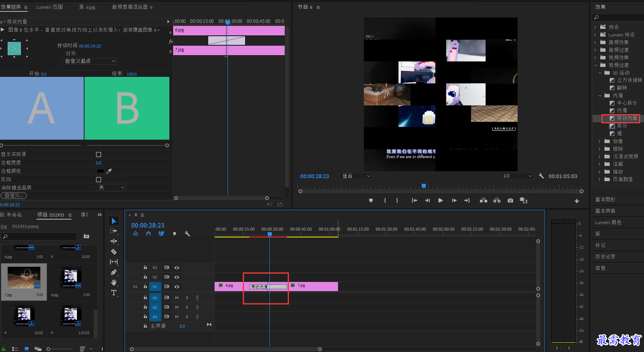Step forward one frame
The width and height of the screenshot is (644, 352).
tap(454, 201)
